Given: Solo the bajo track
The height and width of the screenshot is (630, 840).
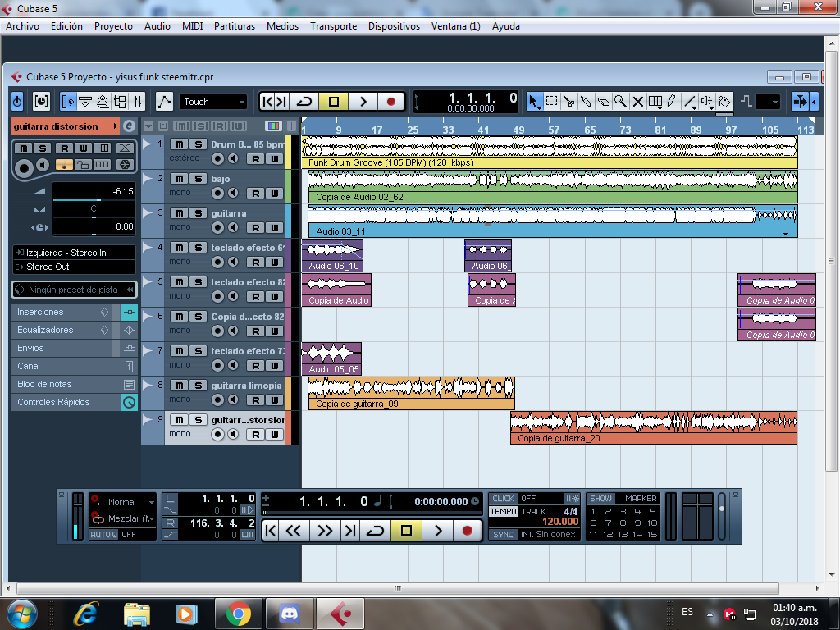Looking at the screenshot, I should (x=199, y=178).
